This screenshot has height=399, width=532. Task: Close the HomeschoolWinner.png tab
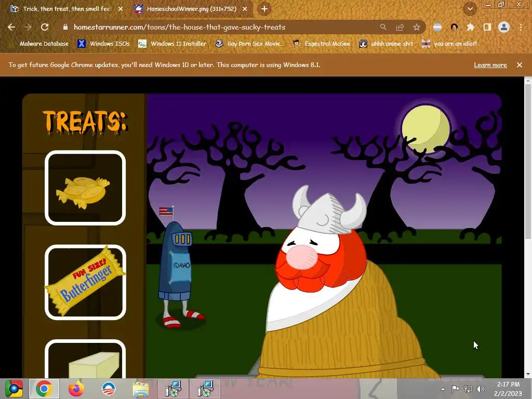click(245, 9)
